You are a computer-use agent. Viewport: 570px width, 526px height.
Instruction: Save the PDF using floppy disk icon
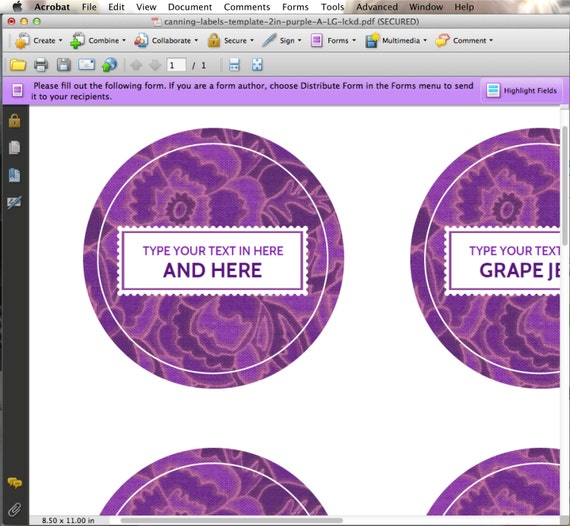coord(64,65)
